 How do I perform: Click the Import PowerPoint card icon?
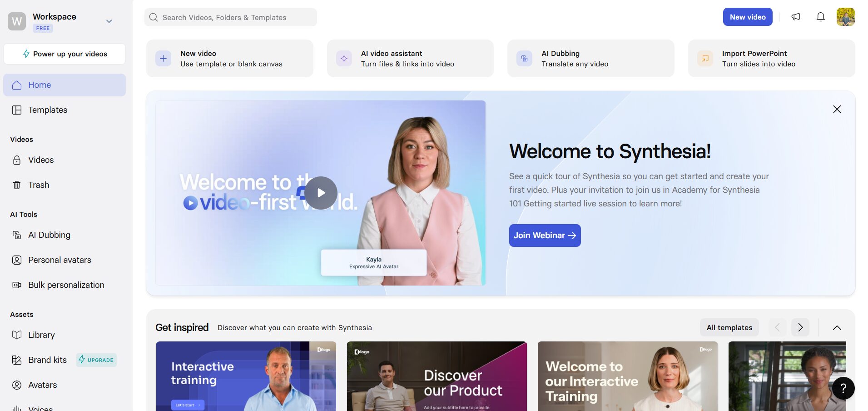pyautogui.click(x=705, y=58)
